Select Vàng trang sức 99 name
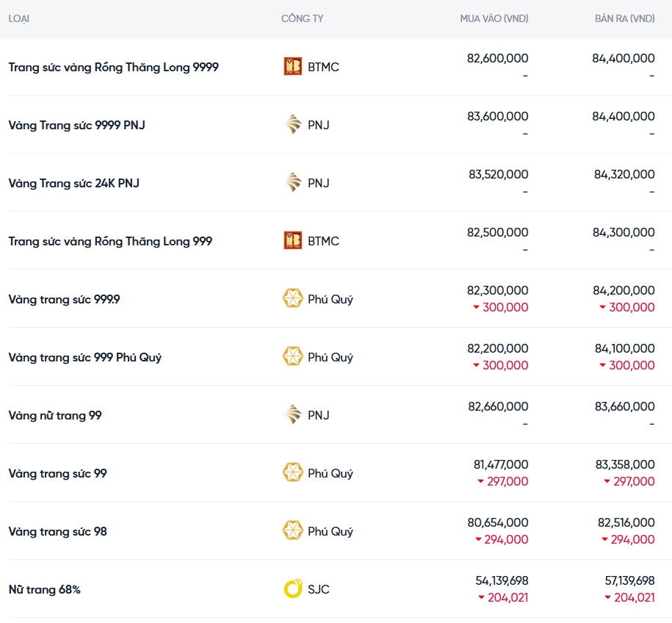 tap(57, 473)
